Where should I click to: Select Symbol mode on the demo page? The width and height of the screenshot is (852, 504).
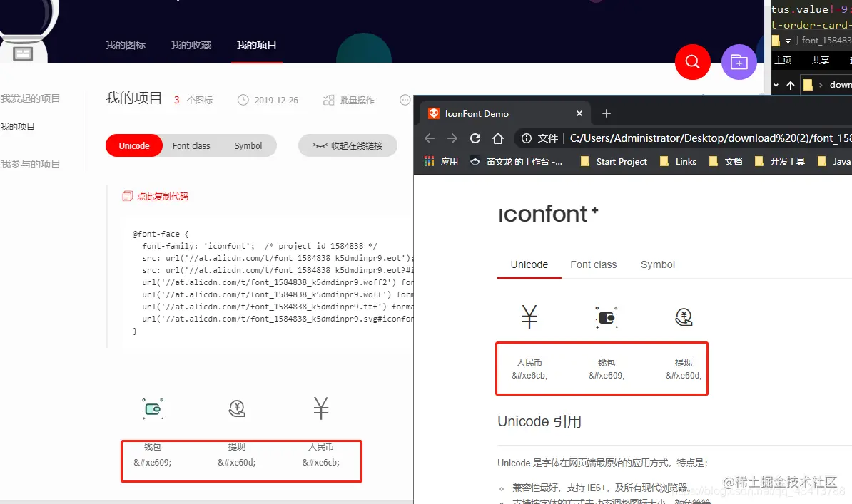click(657, 264)
